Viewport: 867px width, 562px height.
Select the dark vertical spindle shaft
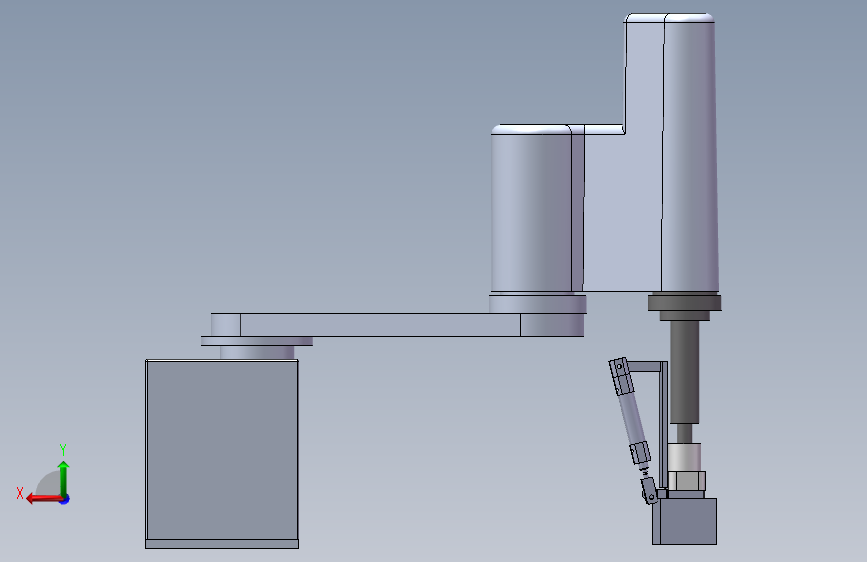pos(685,372)
